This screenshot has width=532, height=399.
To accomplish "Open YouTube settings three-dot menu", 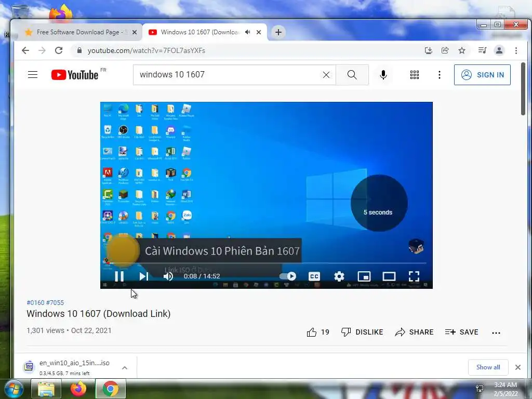I will pos(440,75).
